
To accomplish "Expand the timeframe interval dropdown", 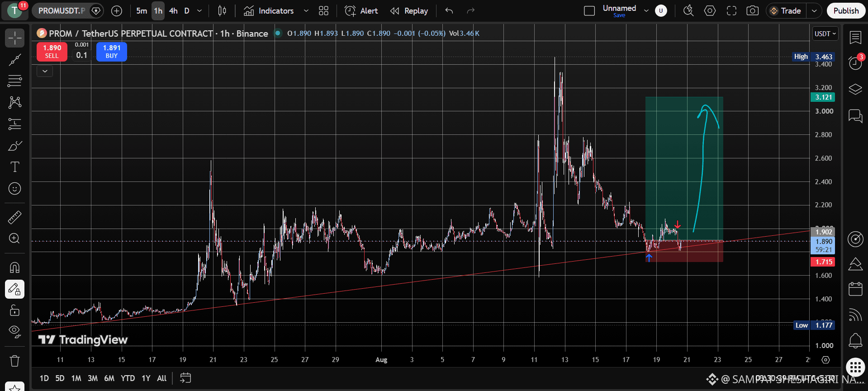I will [199, 11].
